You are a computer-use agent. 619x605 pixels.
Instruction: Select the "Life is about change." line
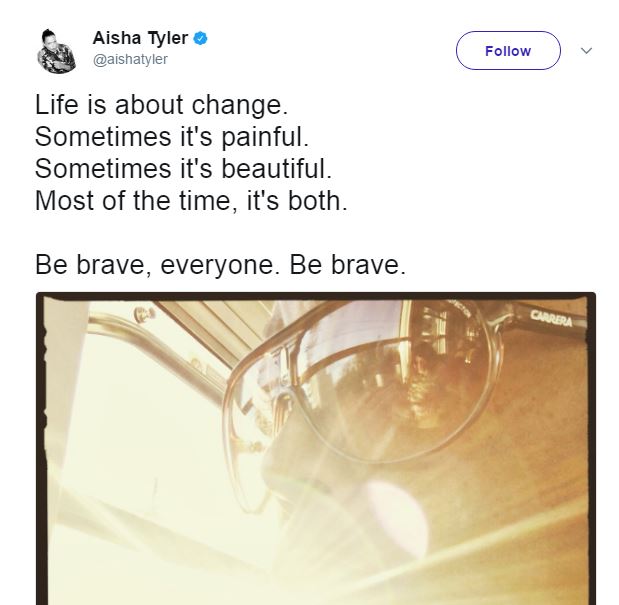click(161, 105)
